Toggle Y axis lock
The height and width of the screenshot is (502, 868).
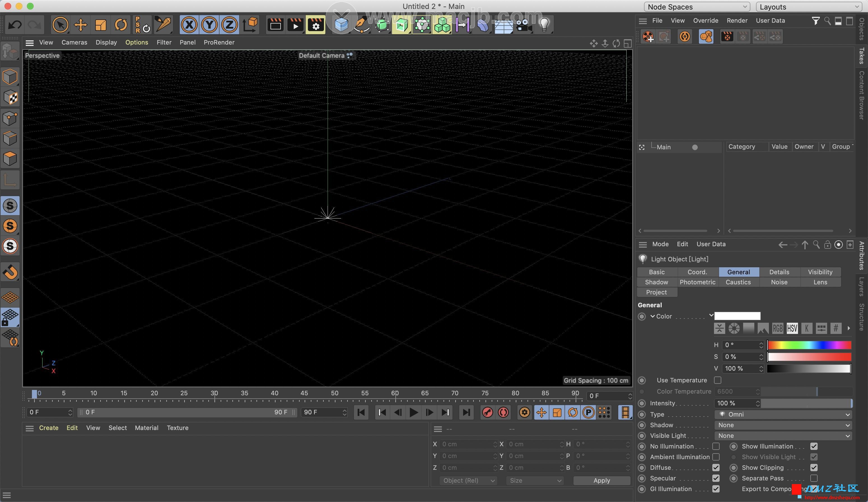209,25
